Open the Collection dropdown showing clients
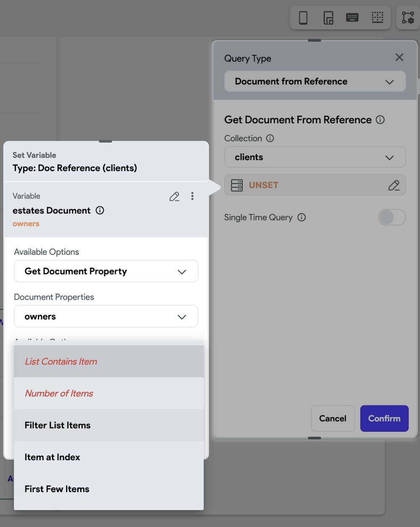The image size is (420, 527). pos(315,157)
